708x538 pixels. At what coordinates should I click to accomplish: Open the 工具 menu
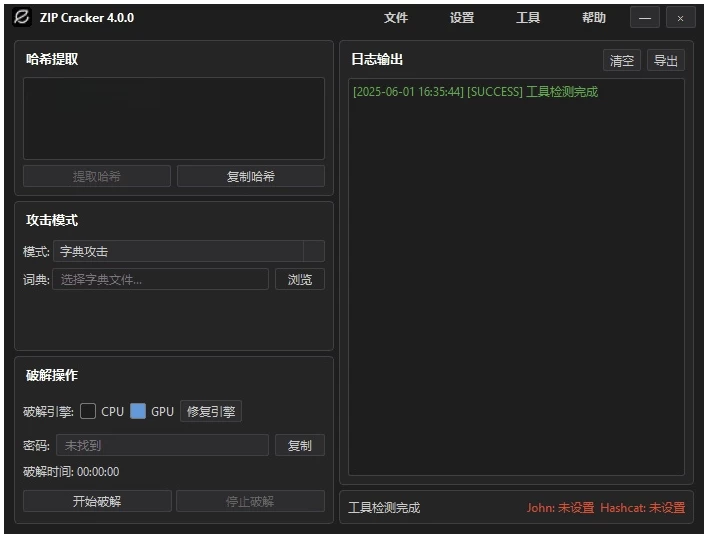[527, 18]
